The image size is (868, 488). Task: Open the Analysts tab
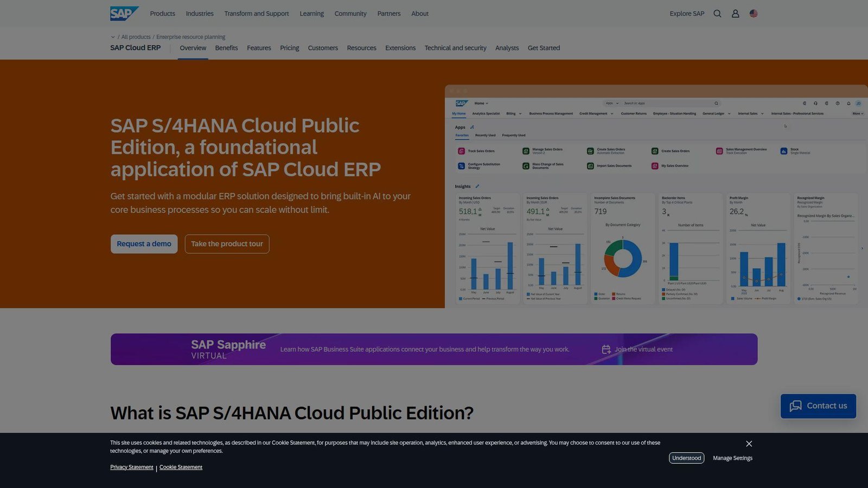pos(507,48)
